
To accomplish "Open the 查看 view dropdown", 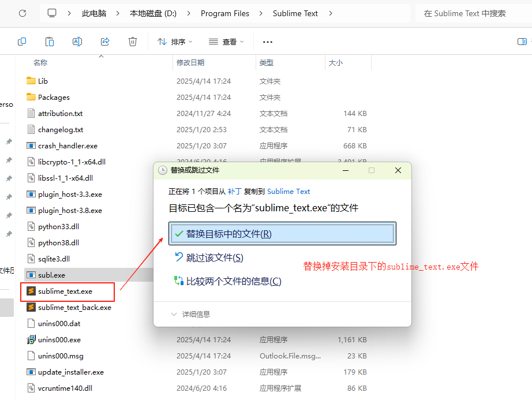I will click(x=226, y=42).
